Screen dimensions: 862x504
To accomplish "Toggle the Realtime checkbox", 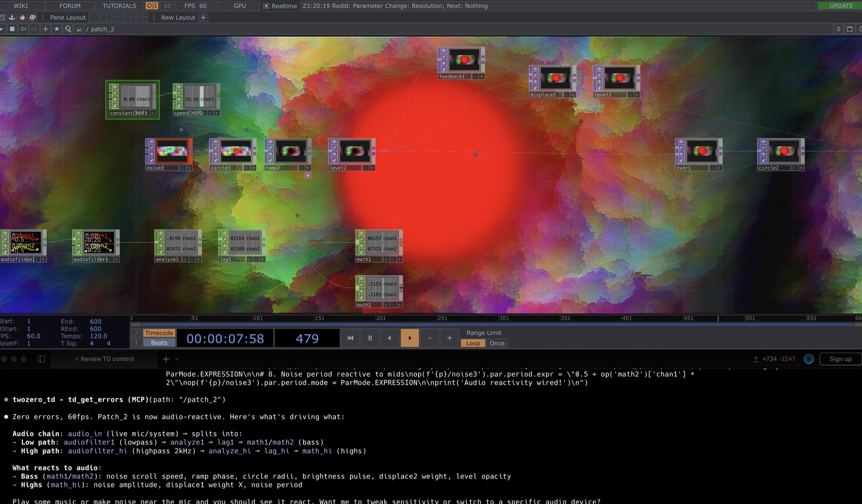I will click(x=266, y=6).
